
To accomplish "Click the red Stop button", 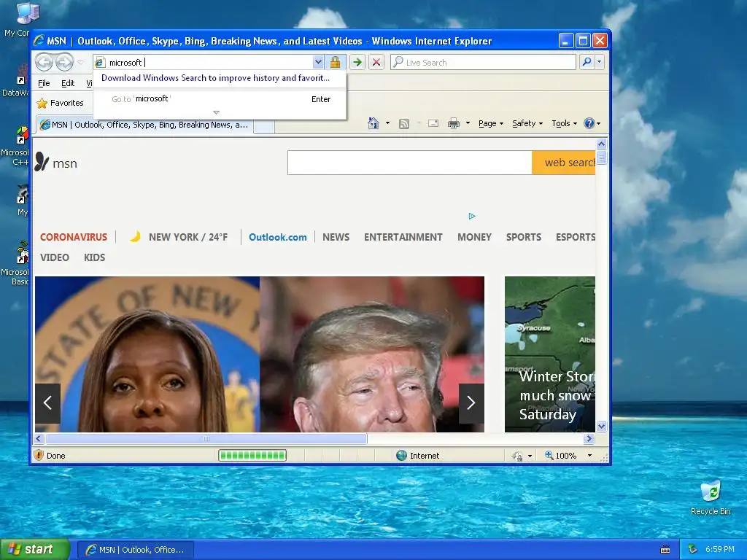I will pos(376,62).
